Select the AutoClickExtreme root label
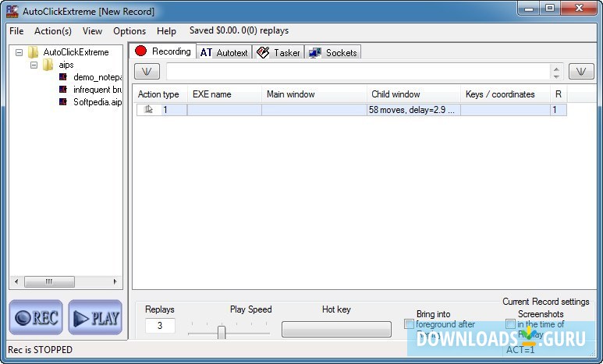Image resolution: width=603 pixels, height=364 pixels. [76, 52]
